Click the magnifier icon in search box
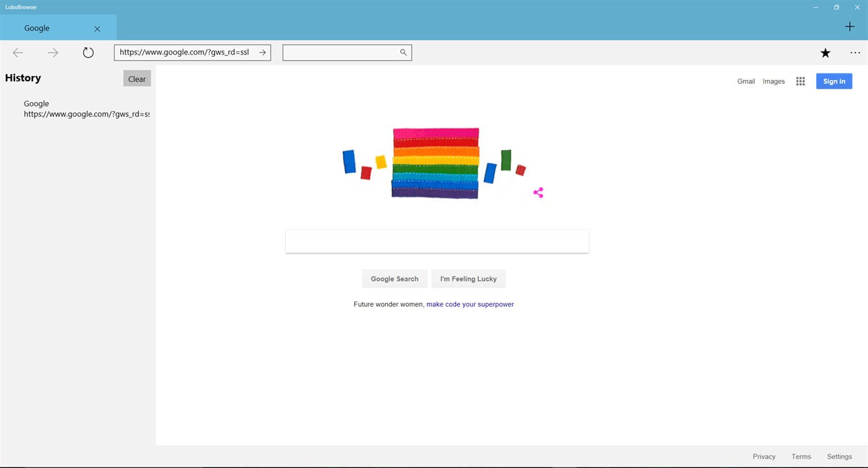This screenshot has height=468, width=868. 403,53
